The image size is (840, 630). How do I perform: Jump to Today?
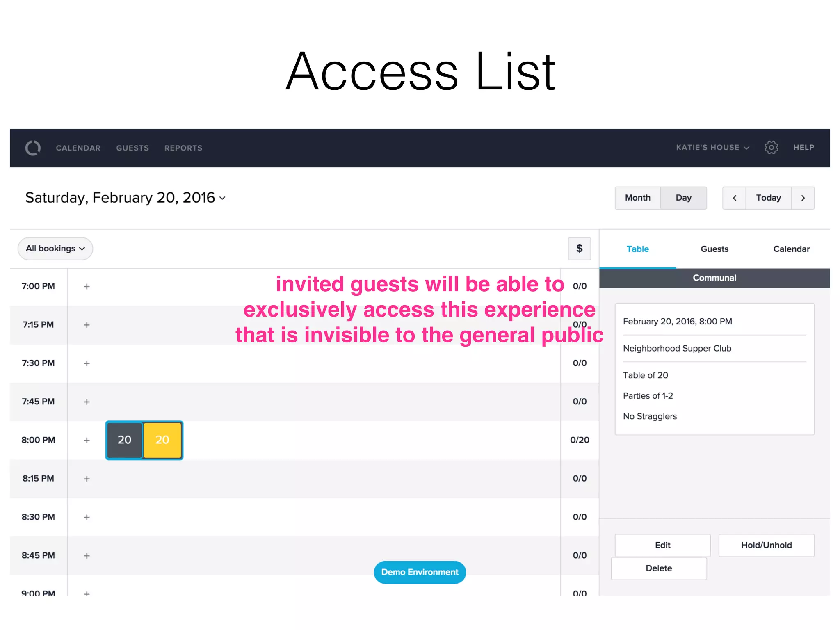[x=768, y=198]
